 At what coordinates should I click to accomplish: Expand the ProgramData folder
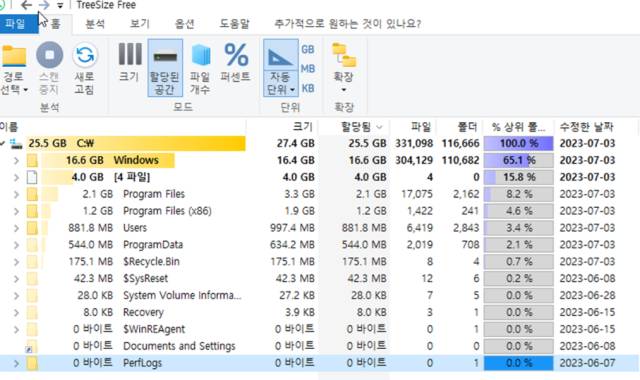(16, 245)
